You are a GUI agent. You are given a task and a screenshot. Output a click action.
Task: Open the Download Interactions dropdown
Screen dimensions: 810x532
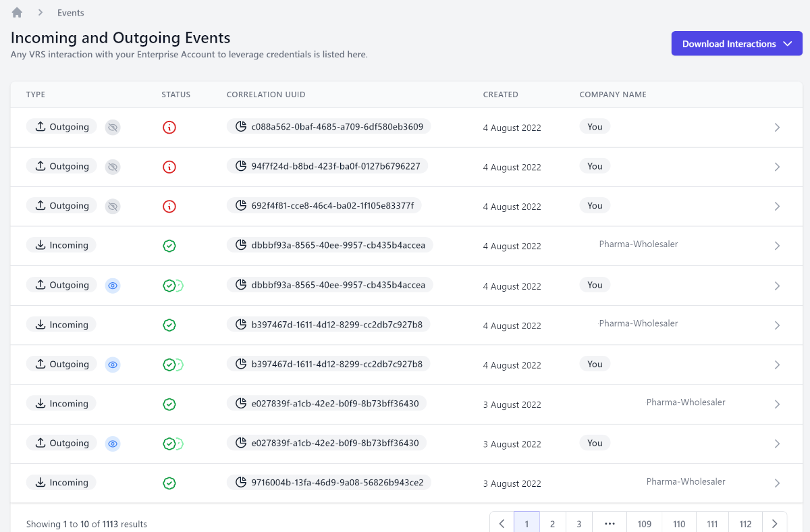pyautogui.click(x=736, y=44)
